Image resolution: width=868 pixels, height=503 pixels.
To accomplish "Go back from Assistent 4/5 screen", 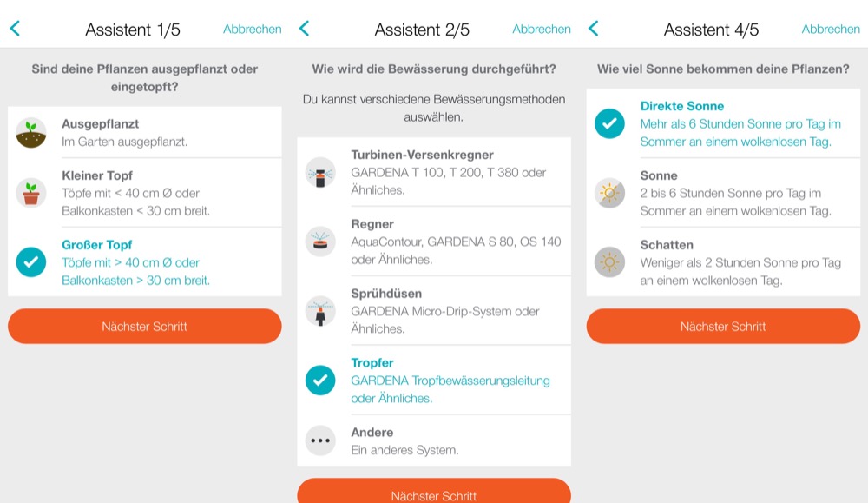I will point(594,29).
